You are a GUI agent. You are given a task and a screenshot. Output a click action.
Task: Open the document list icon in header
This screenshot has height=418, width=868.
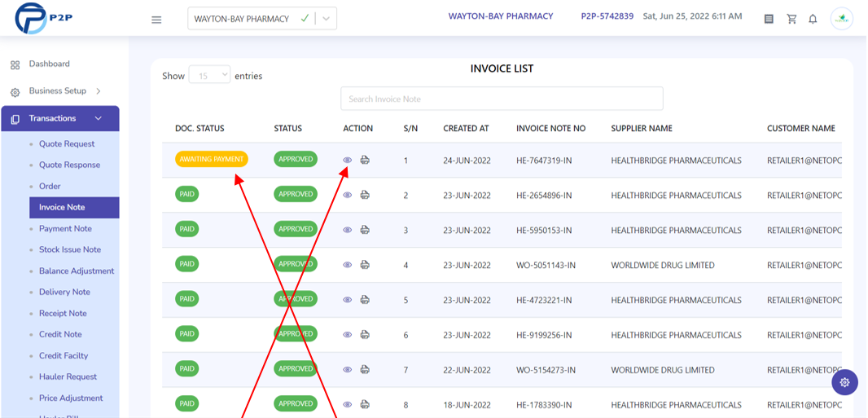tap(769, 19)
